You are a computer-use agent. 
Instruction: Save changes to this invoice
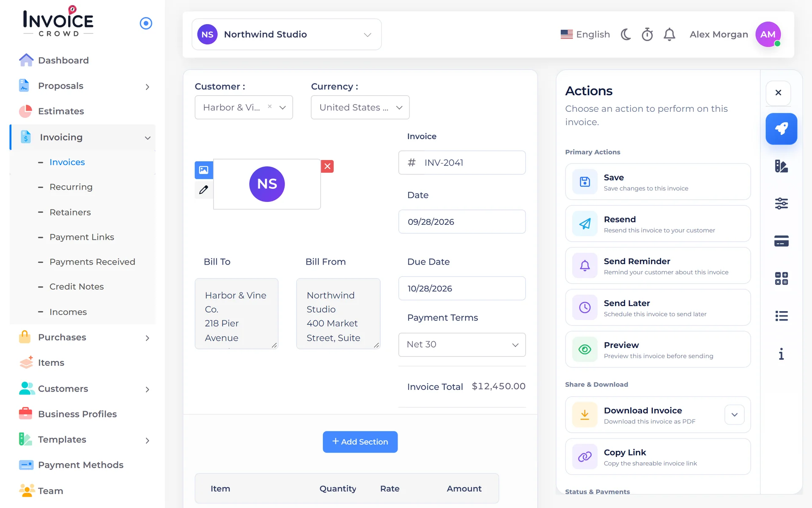pyautogui.click(x=658, y=182)
